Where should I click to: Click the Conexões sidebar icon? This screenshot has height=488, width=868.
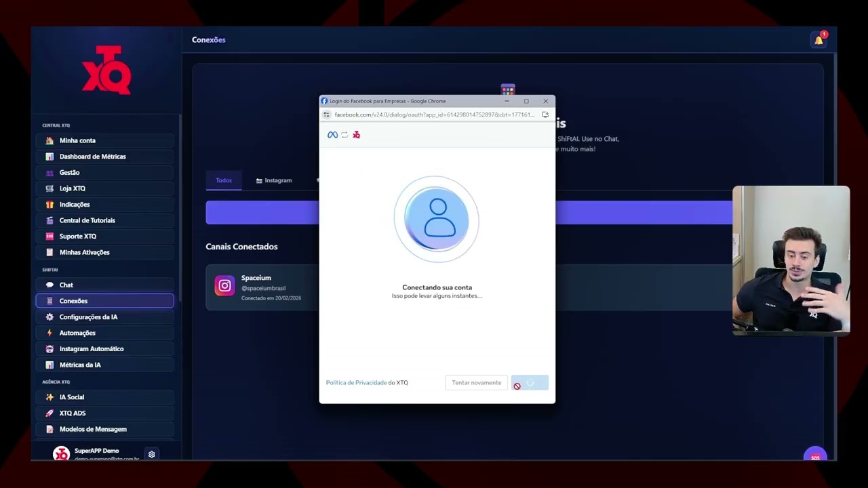50,301
